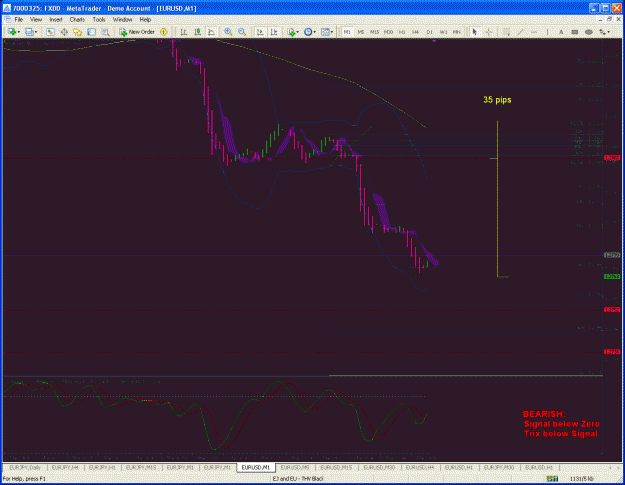The height and width of the screenshot is (485, 625).
Task: Switch to the EURJPY,H4 chart tab
Action: [x=65, y=467]
